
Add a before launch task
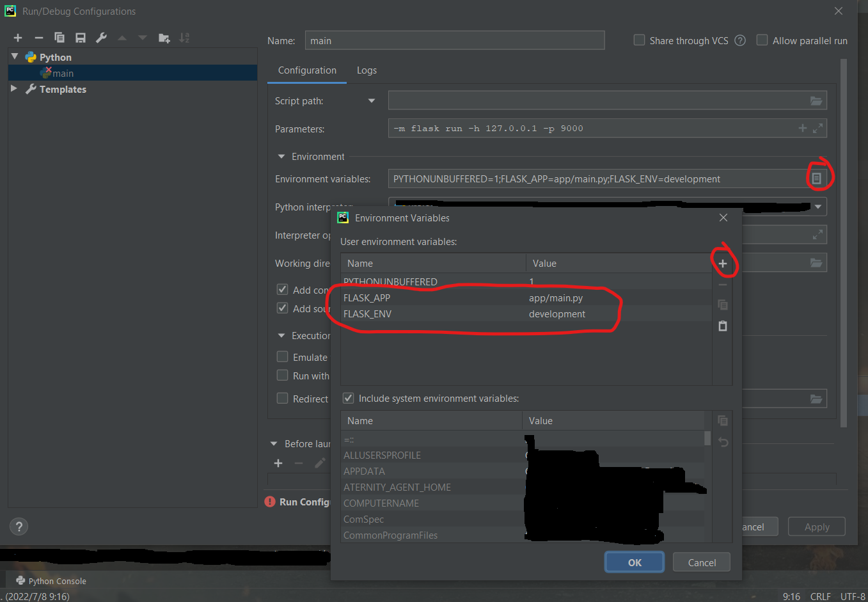click(x=278, y=463)
